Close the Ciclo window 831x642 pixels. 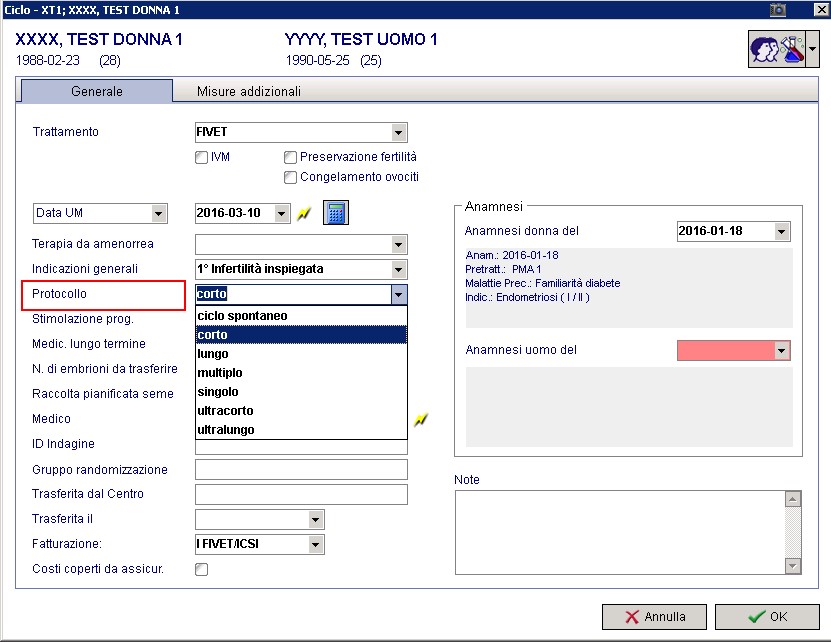(x=822, y=9)
